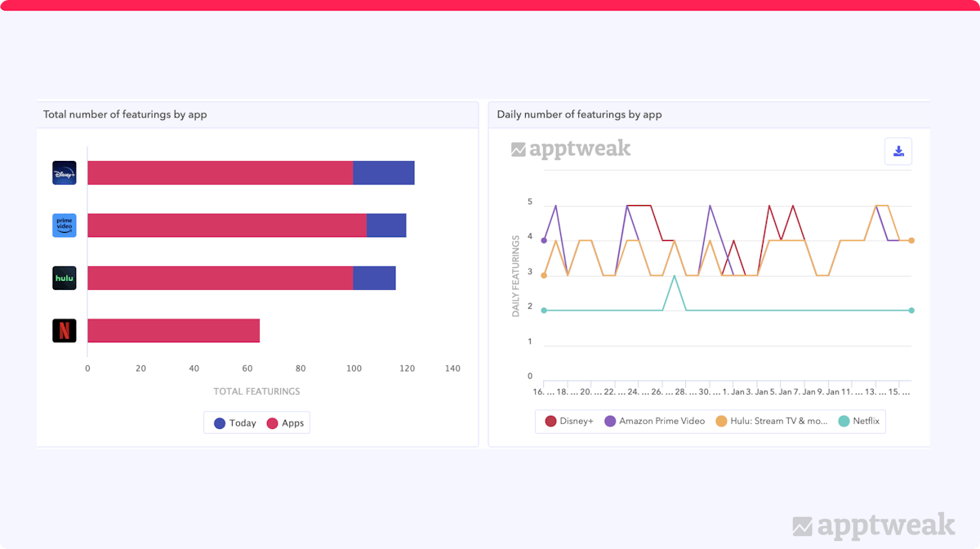Hide the Disney+ line via legend

tap(568, 422)
